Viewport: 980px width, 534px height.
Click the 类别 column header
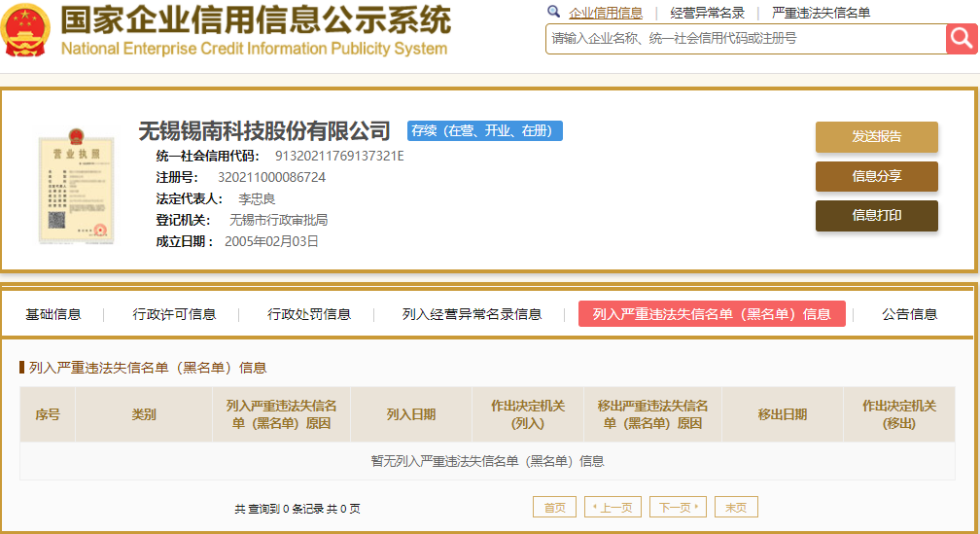click(x=144, y=414)
